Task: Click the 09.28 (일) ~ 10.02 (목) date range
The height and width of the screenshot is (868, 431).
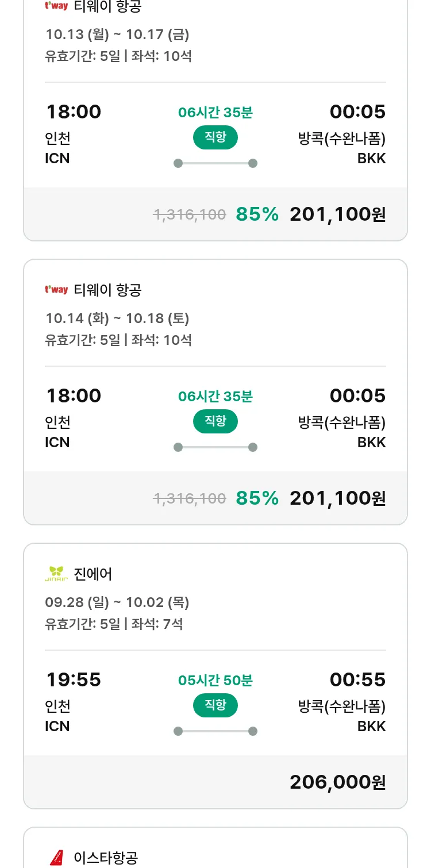Action: [117, 602]
